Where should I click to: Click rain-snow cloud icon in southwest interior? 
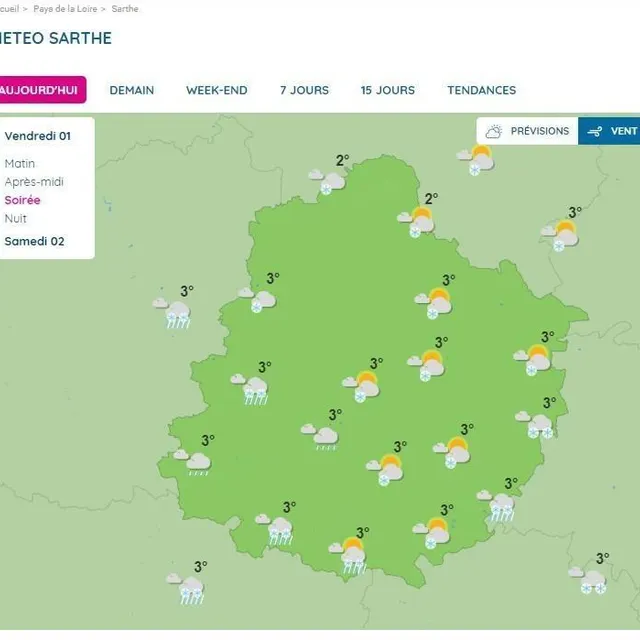tap(275, 530)
